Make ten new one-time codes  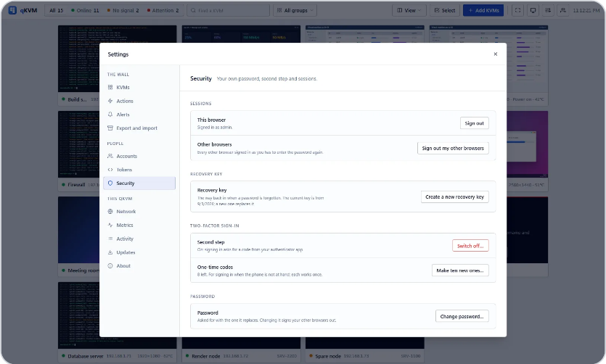[460, 270]
